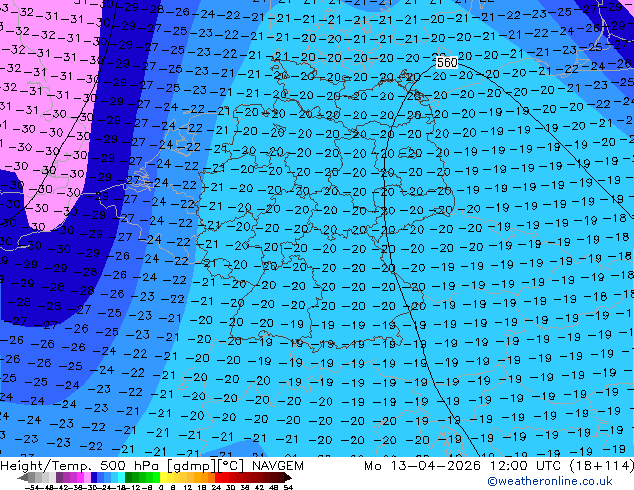Click the Mo 13-04-2026 12:00 UTC date text

click(x=463, y=465)
